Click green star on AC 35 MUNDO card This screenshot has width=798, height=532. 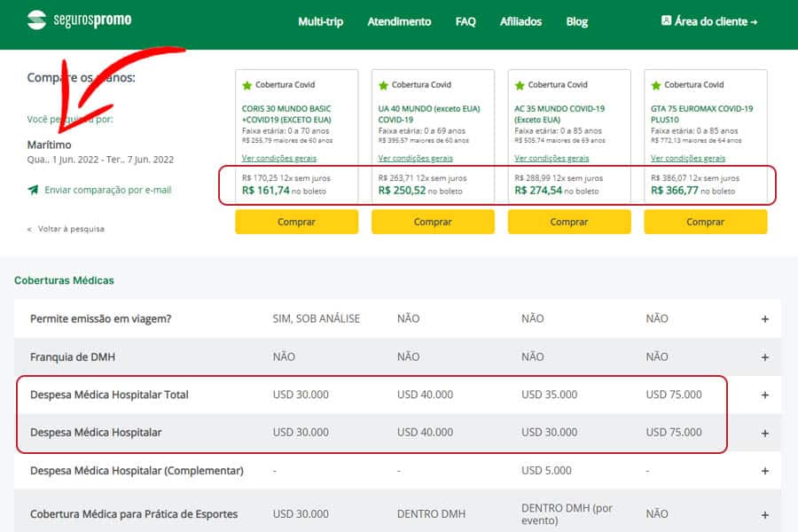point(520,85)
